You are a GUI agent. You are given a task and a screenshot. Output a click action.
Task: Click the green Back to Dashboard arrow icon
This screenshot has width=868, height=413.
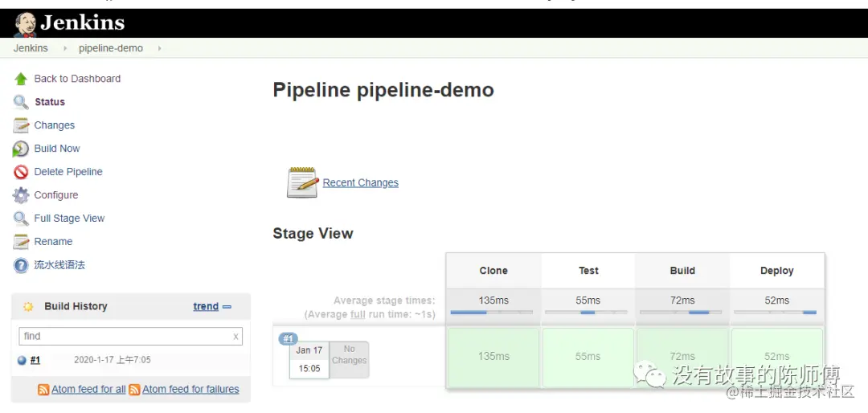tap(21, 80)
